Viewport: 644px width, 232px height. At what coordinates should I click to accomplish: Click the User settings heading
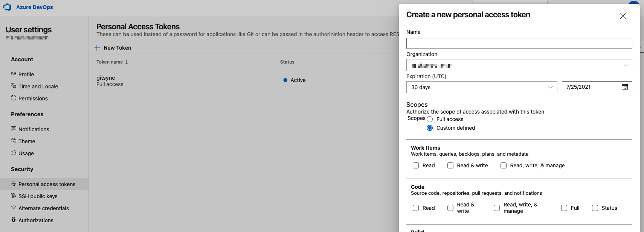tap(29, 30)
